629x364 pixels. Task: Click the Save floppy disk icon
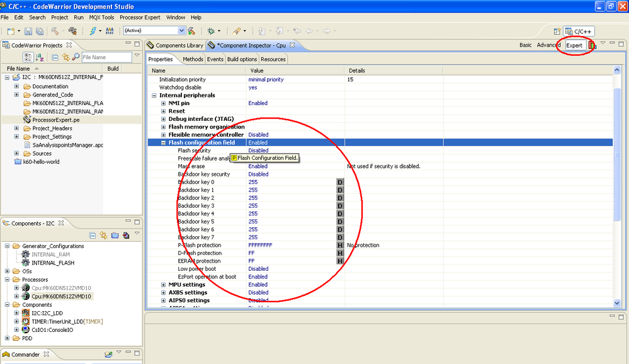tap(28, 31)
